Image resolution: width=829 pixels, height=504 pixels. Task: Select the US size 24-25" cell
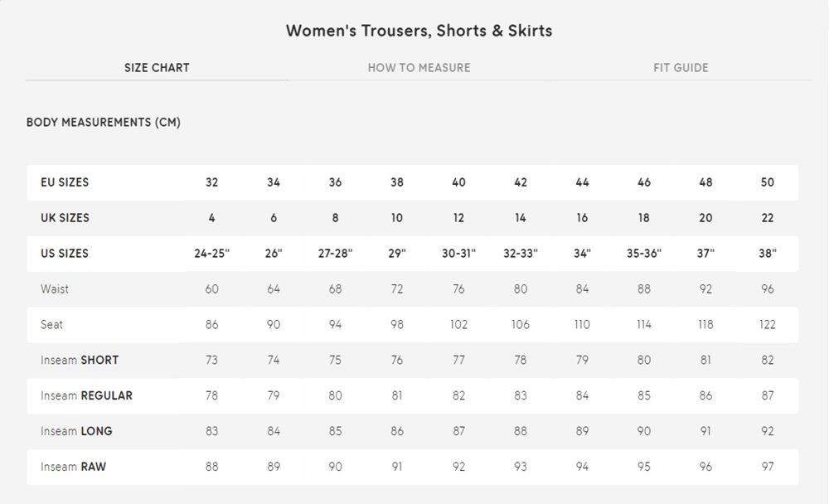(211, 254)
